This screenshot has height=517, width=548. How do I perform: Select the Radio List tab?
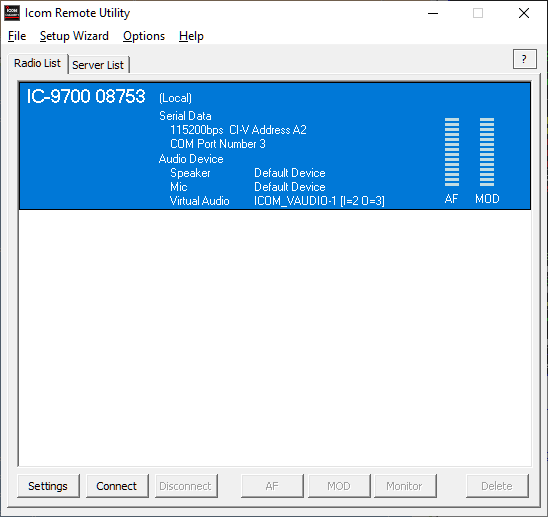pos(37,63)
